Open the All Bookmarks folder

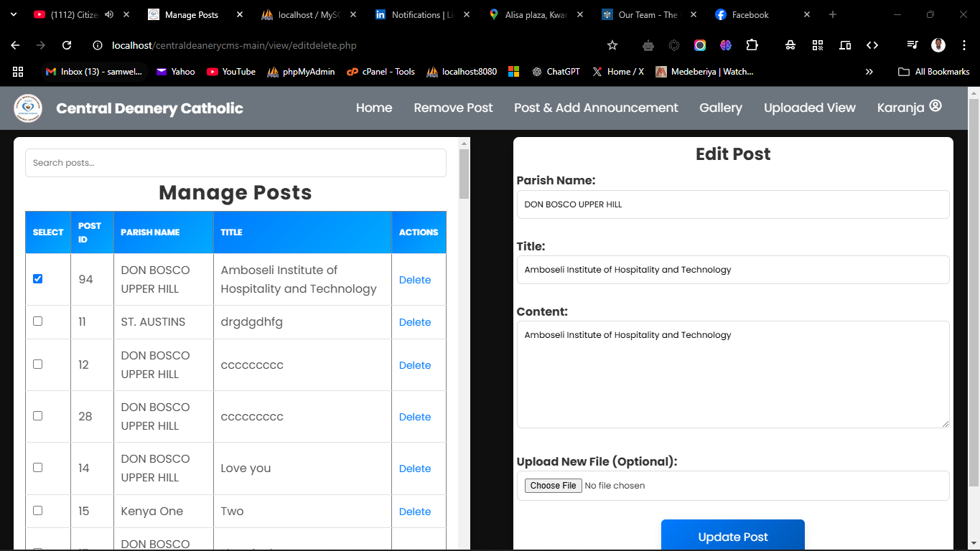click(934, 72)
